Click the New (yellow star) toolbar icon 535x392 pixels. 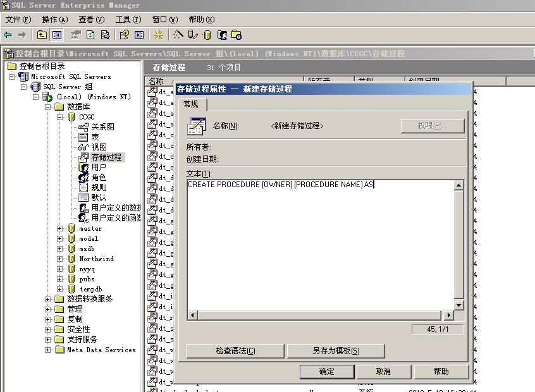click(158, 35)
